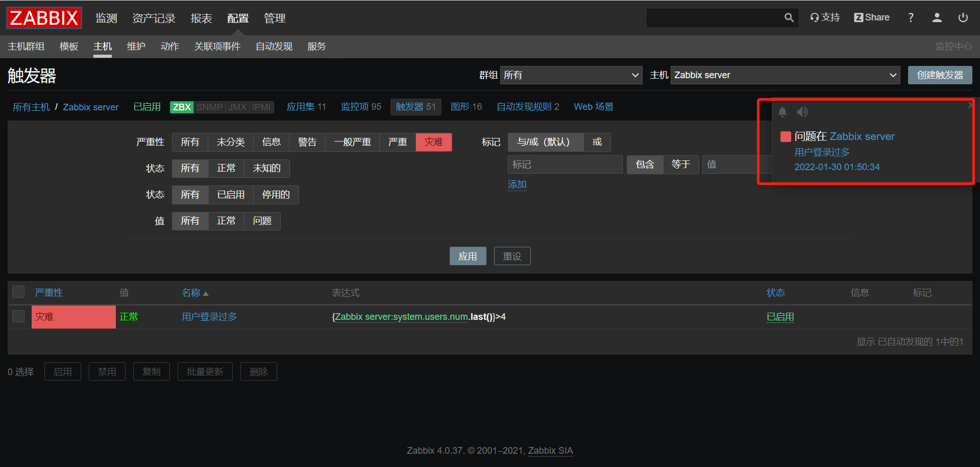
Task: Select status filter 已启用
Action: pyautogui.click(x=231, y=195)
